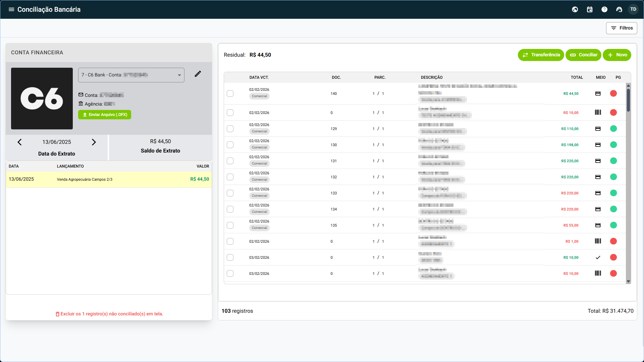Click the red PG status dot, document 140
This screenshot has height=362, width=644.
613,94
